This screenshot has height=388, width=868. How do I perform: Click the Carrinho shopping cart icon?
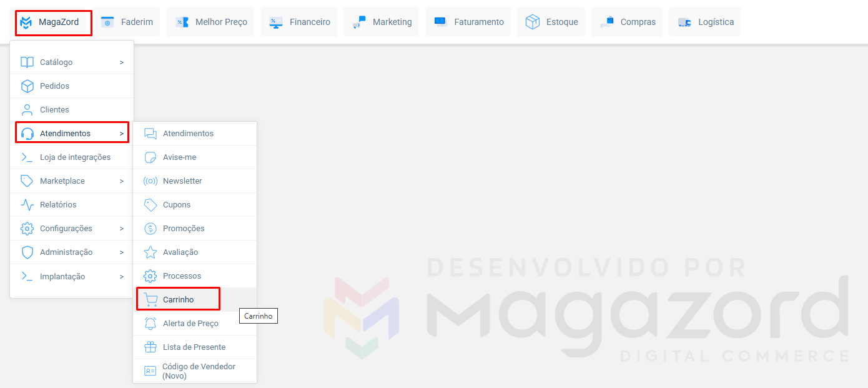[x=150, y=300]
